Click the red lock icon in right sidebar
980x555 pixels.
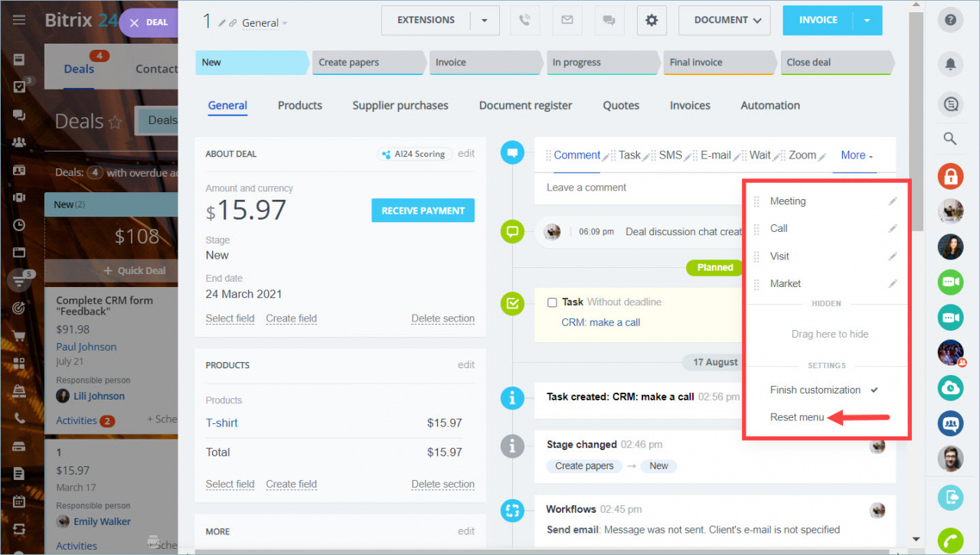tap(950, 177)
